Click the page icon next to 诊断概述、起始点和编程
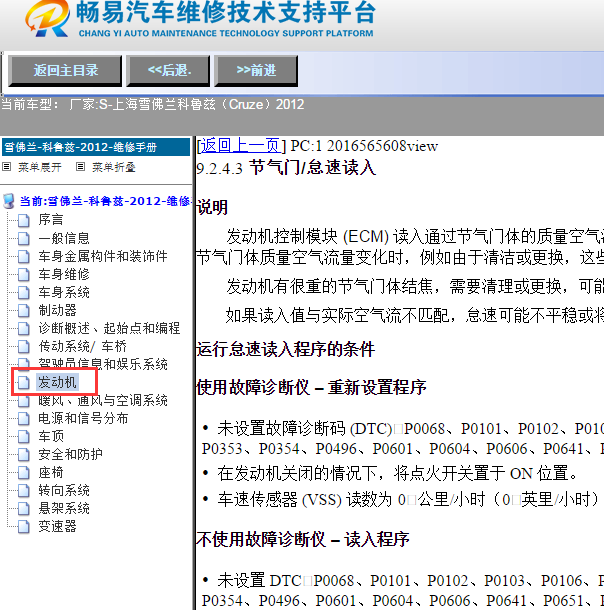 point(24,328)
